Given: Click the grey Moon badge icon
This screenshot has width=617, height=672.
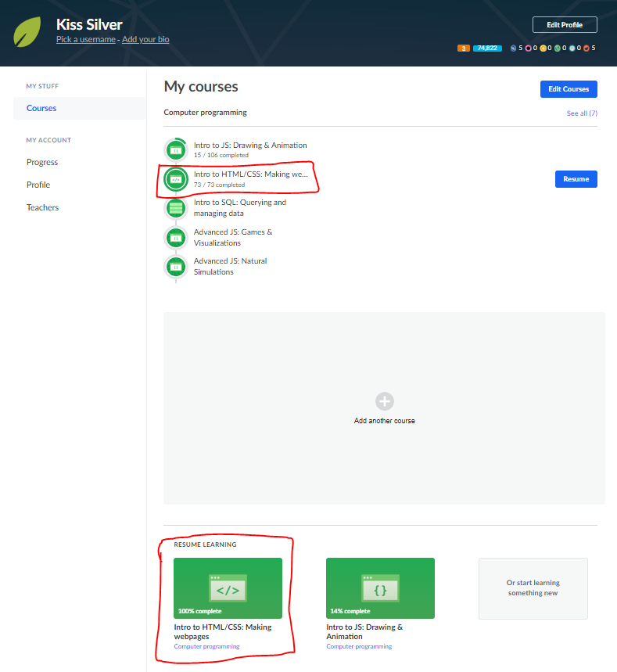Looking at the screenshot, I should click(x=572, y=48).
